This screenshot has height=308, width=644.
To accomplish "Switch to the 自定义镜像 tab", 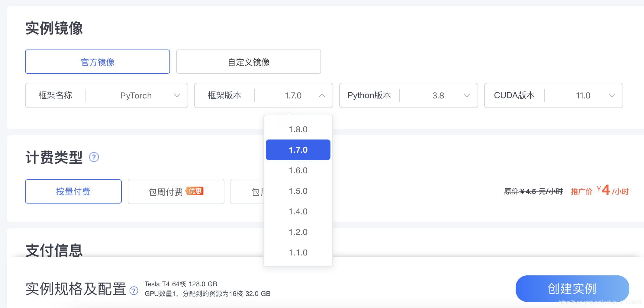I will click(x=249, y=62).
